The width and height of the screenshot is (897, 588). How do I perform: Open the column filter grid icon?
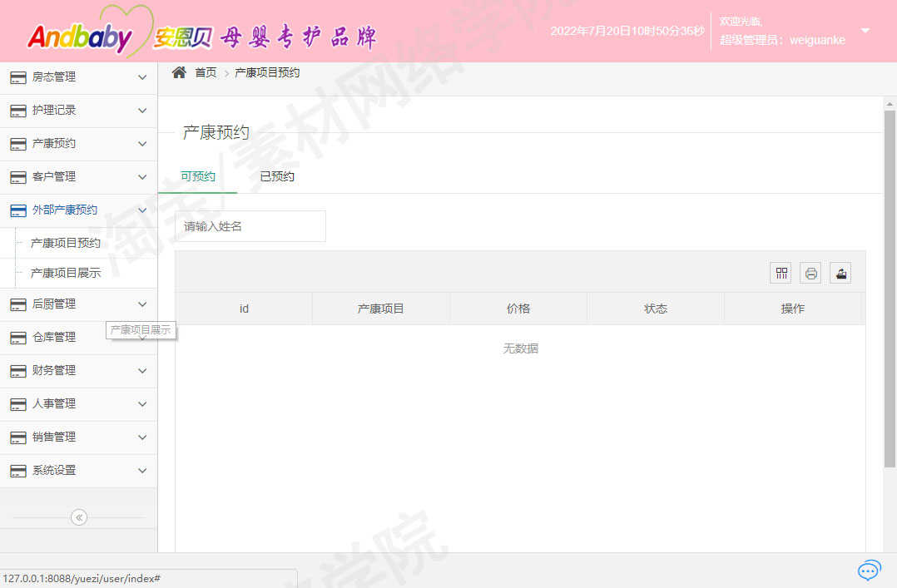781,273
